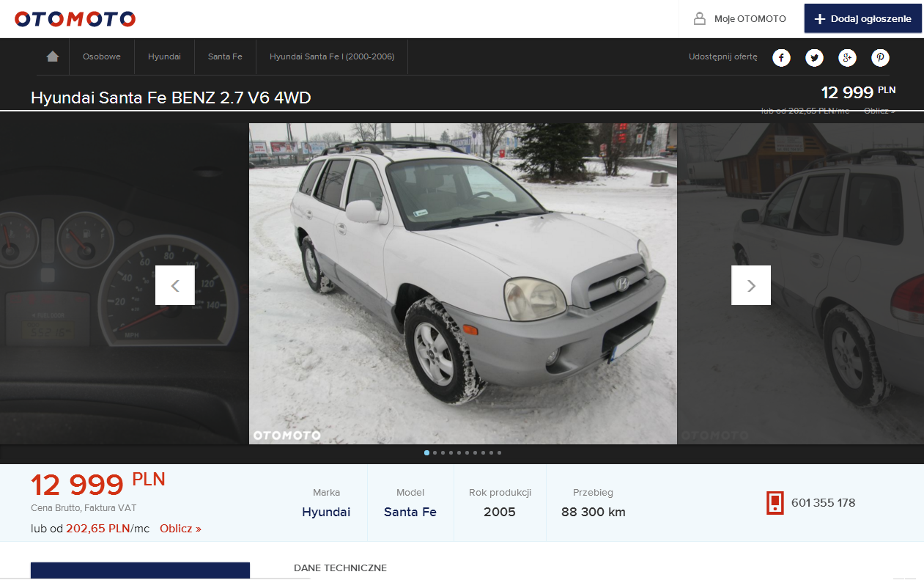Click the red Oblicz » link

pyautogui.click(x=180, y=529)
